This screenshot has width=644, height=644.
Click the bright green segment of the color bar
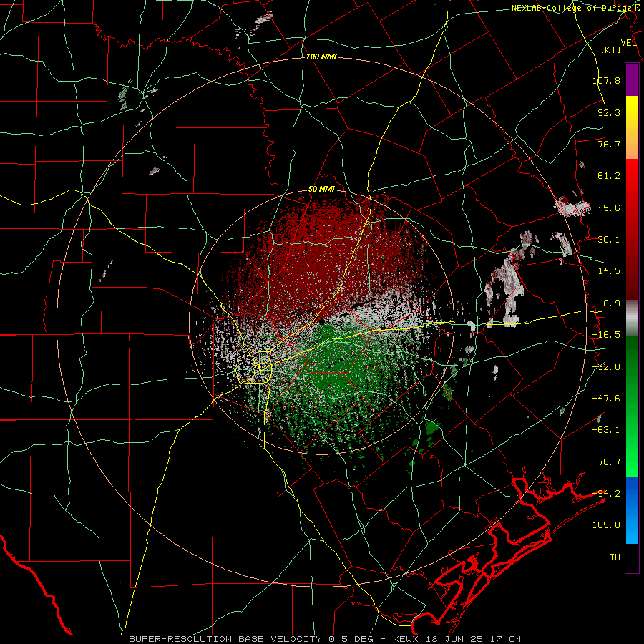pyautogui.click(x=632, y=406)
